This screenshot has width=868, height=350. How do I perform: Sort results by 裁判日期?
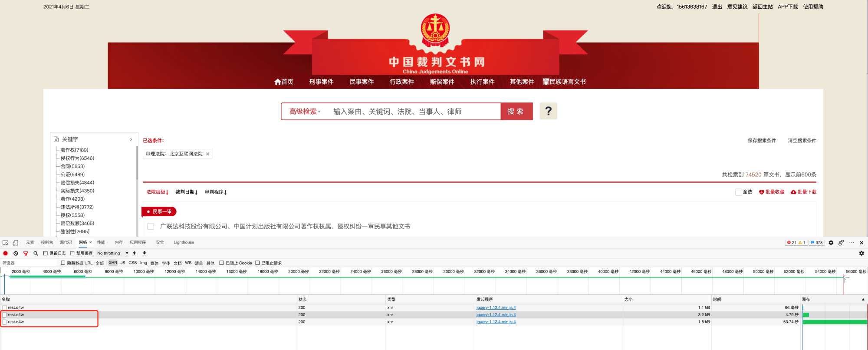(x=187, y=192)
